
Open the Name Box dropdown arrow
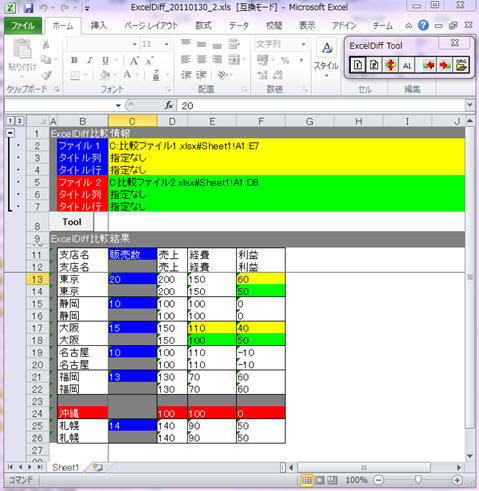click(x=118, y=106)
